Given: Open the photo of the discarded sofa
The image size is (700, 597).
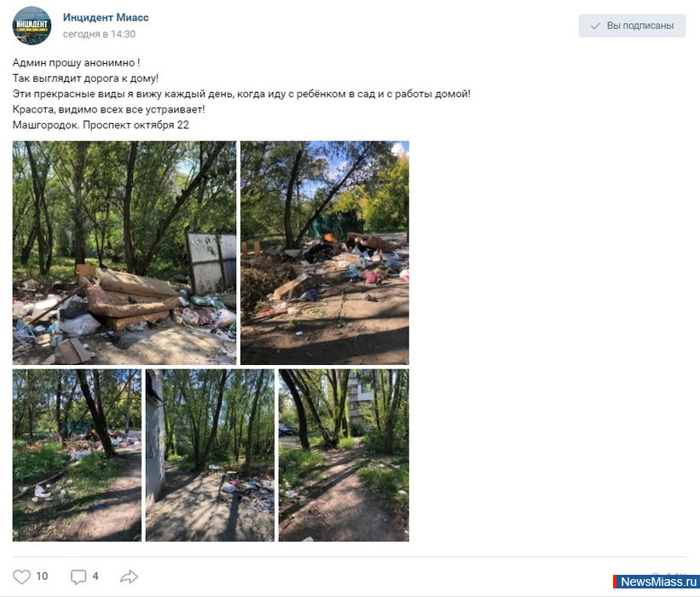Looking at the screenshot, I should click(124, 253).
